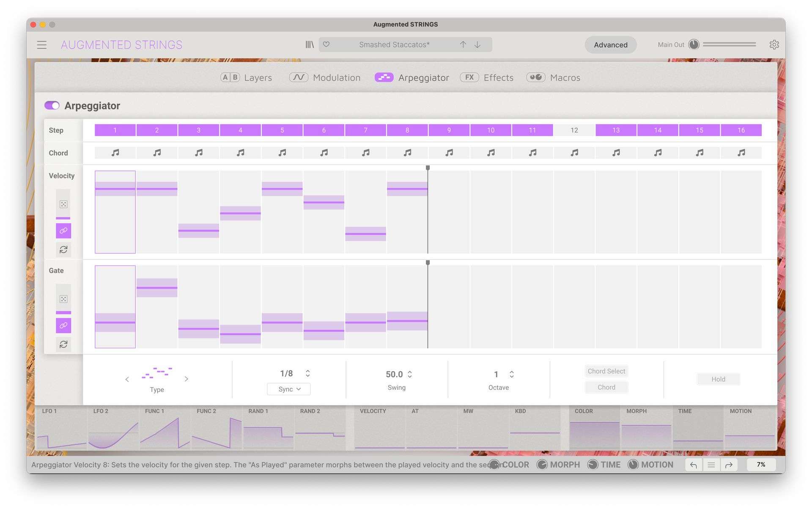Click the gate sequence length marker
This screenshot has height=509, width=812.
click(x=428, y=263)
